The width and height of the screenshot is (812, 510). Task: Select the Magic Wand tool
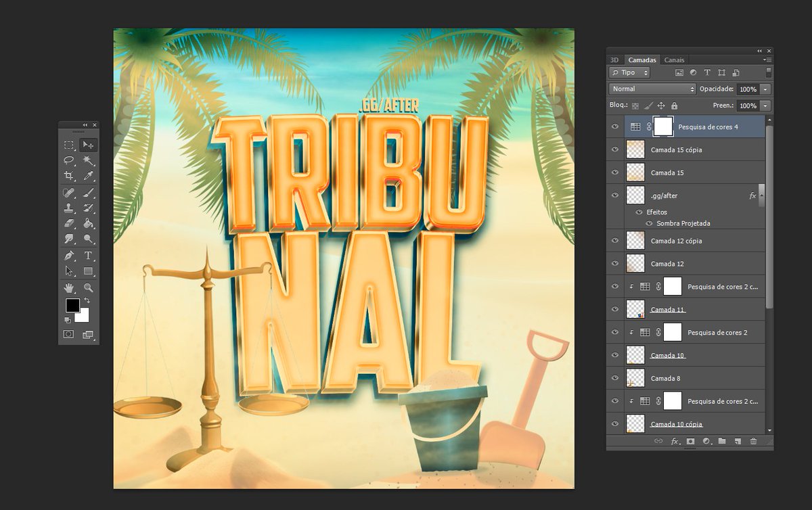pyautogui.click(x=88, y=160)
